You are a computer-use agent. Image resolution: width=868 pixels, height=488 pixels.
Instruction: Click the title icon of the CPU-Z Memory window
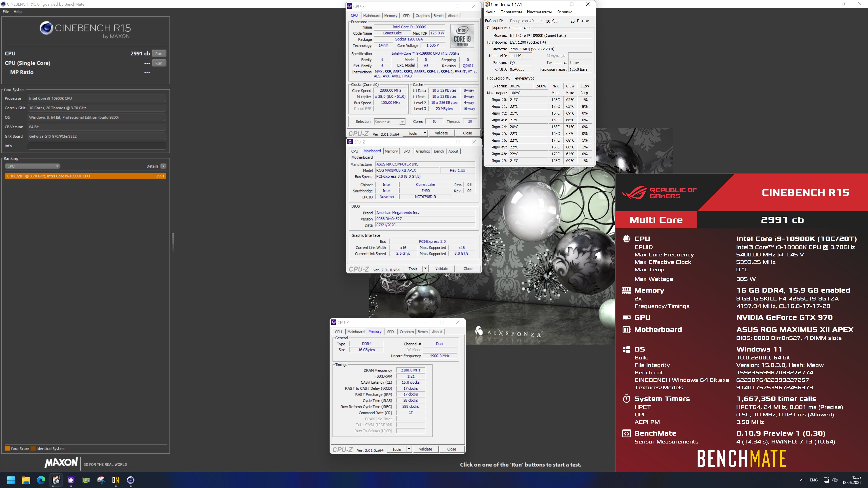pos(334,322)
